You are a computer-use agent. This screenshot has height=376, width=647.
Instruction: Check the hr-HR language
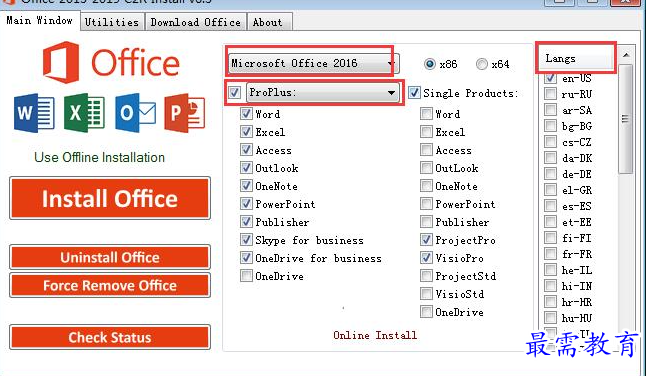550,301
